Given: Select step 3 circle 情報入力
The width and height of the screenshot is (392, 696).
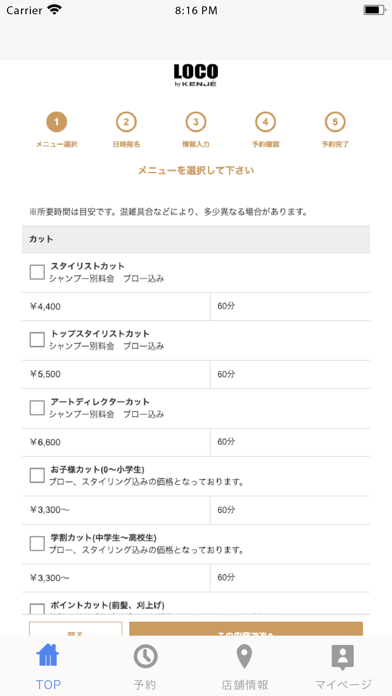Looking at the screenshot, I should coord(196,122).
